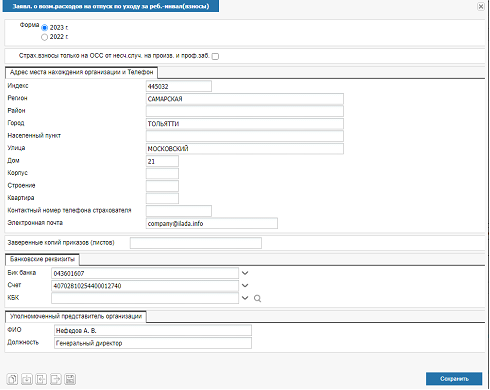Select the 2022 г. form option

[44, 37]
